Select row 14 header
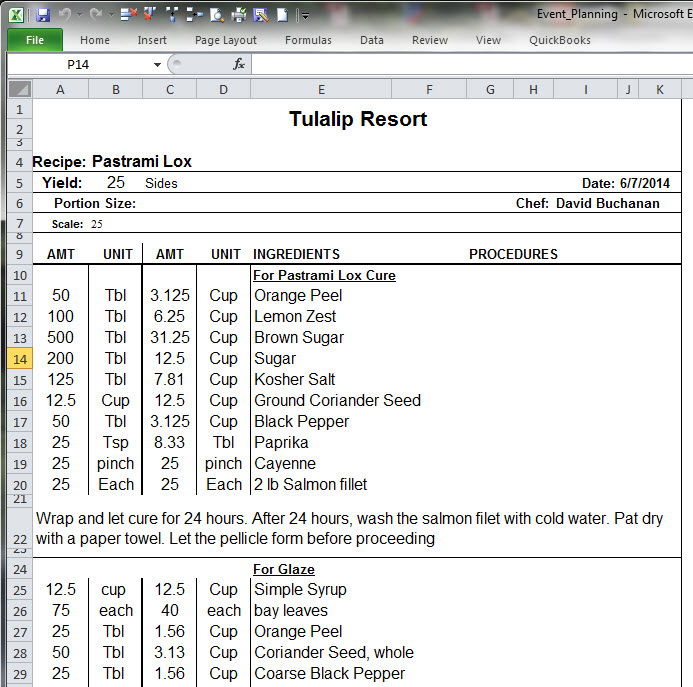This screenshot has height=687, width=693. coord(20,359)
